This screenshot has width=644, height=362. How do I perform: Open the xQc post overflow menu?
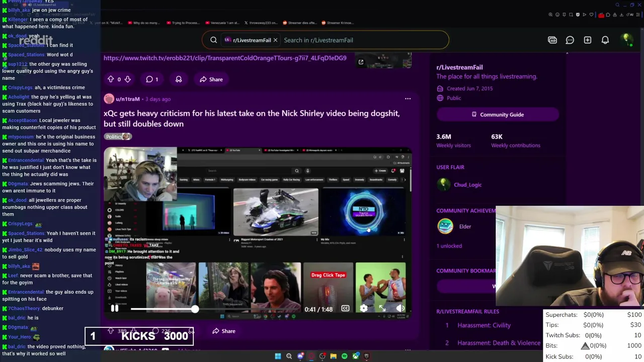(408, 99)
